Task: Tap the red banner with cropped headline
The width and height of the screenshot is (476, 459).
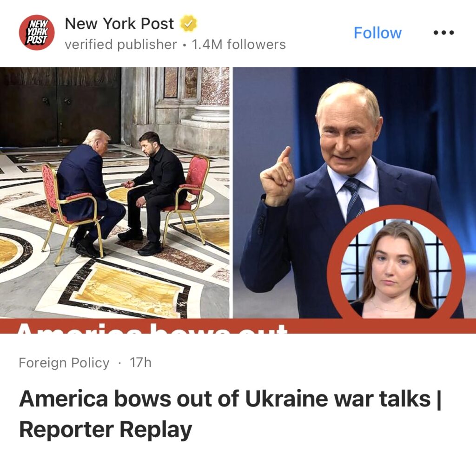Action: click(x=238, y=326)
